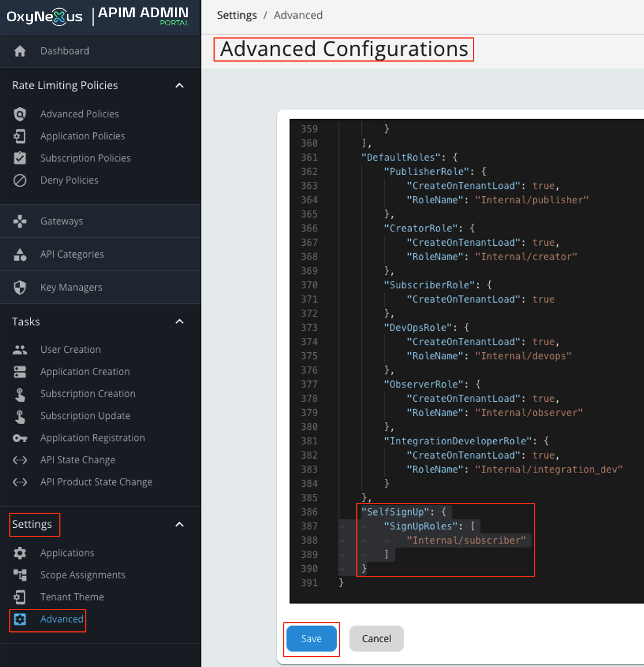The image size is (644, 667).
Task: Go to Application Policies
Action: (82, 136)
